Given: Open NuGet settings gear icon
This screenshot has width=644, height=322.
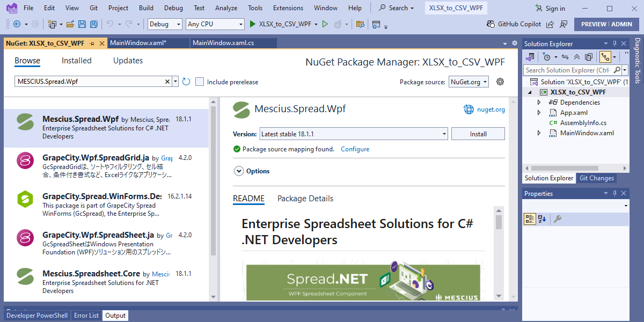Looking at the screenshot, I should pos(500,82).
